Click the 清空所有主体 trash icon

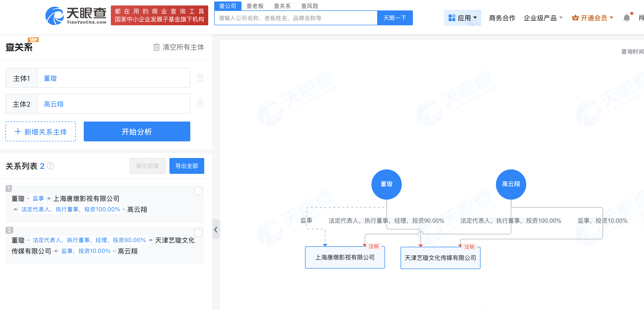156,47
